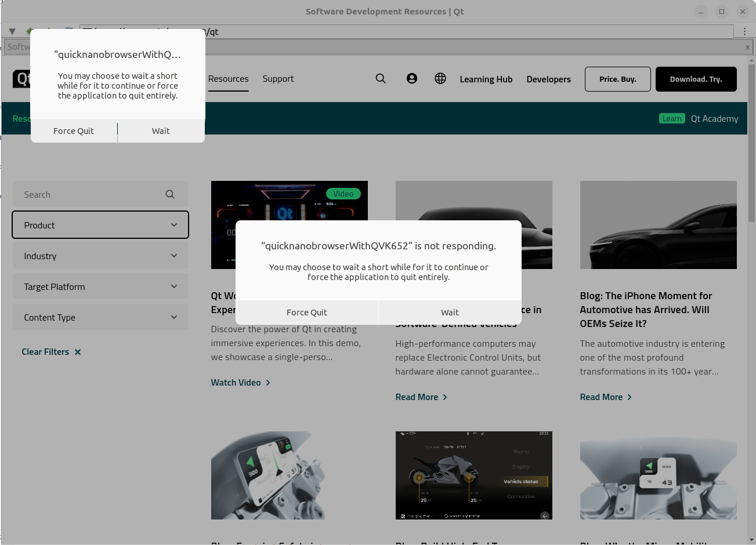
Task: Click the Download. Try. button
Action: tap(696, 79)
